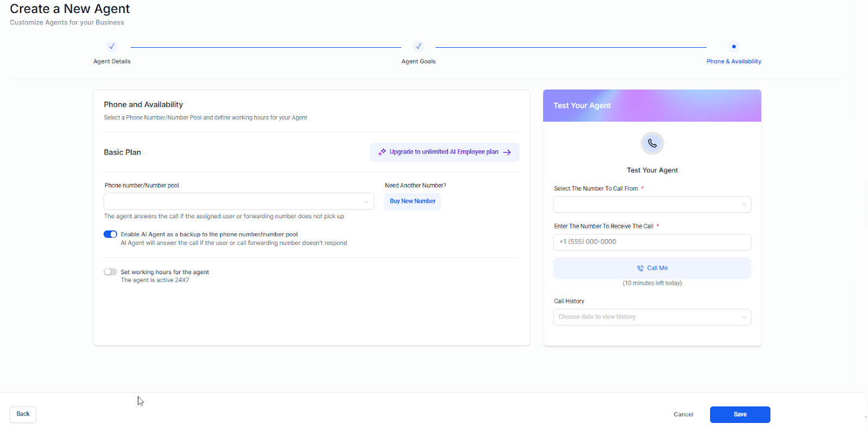868x431 pixels.
Task: Focus the number to receive call field
Action: coord(652,242)
